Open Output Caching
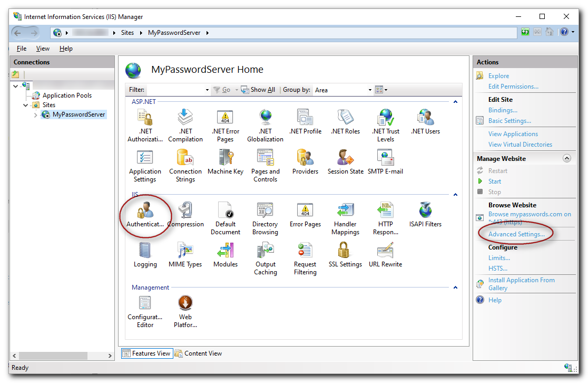Screen dimensions: 588x383 point(265,258)
